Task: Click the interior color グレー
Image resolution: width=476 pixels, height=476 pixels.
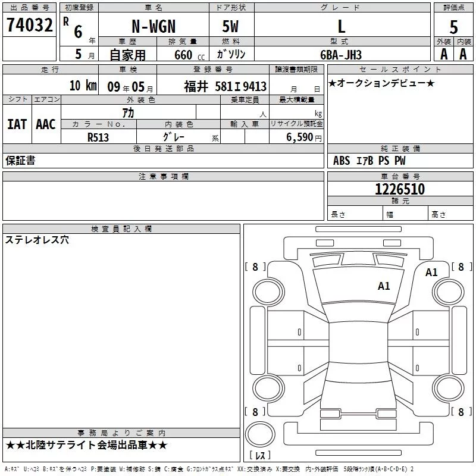Action: click(173, 137)
